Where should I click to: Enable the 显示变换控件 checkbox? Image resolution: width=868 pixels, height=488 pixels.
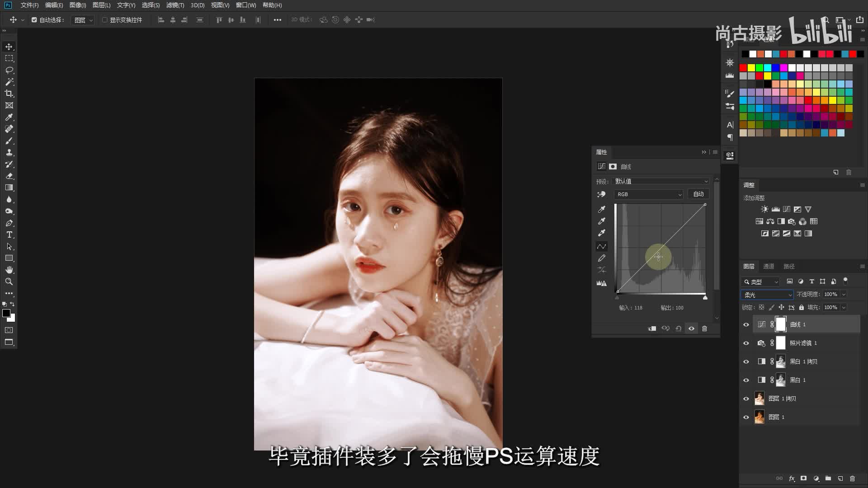105,20
